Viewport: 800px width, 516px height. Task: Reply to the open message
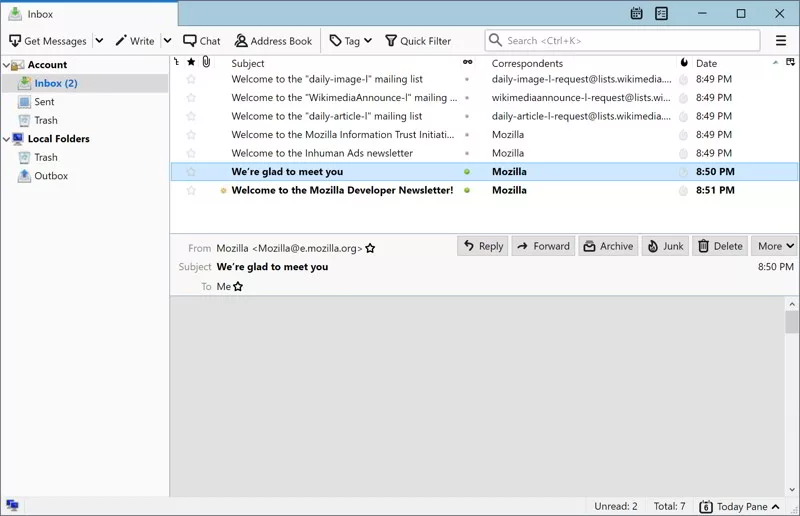point(482,246)
